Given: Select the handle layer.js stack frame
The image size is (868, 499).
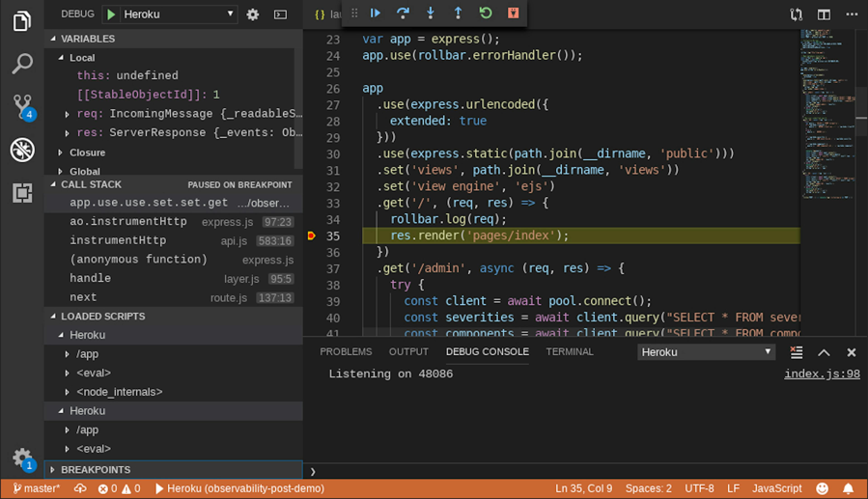Looking at the screenshot, I should [x=173, y=279].
